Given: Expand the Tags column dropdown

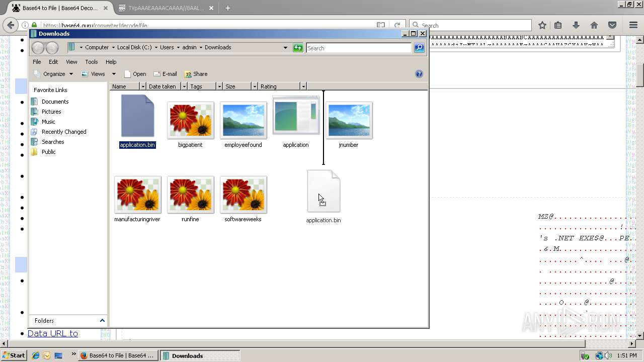Looking at the screenshot, I should 219,86.
